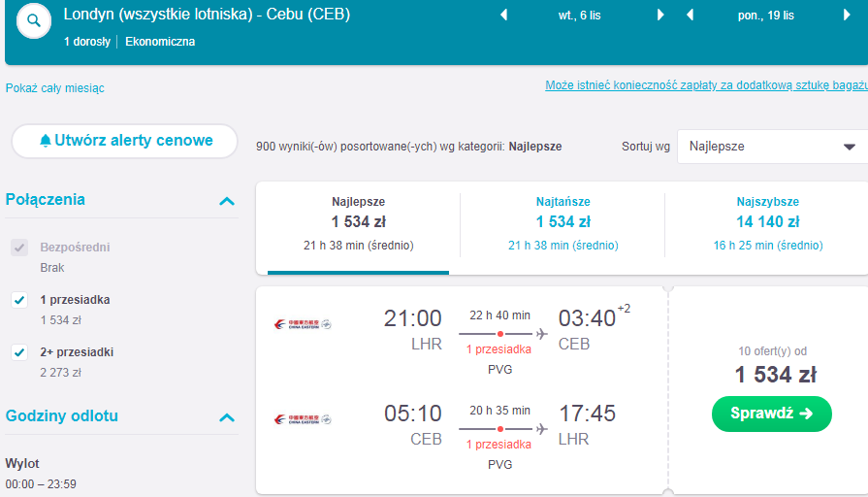Toggle the Bezpośredni checkbox
868x497 pixels.
[19, 248]
